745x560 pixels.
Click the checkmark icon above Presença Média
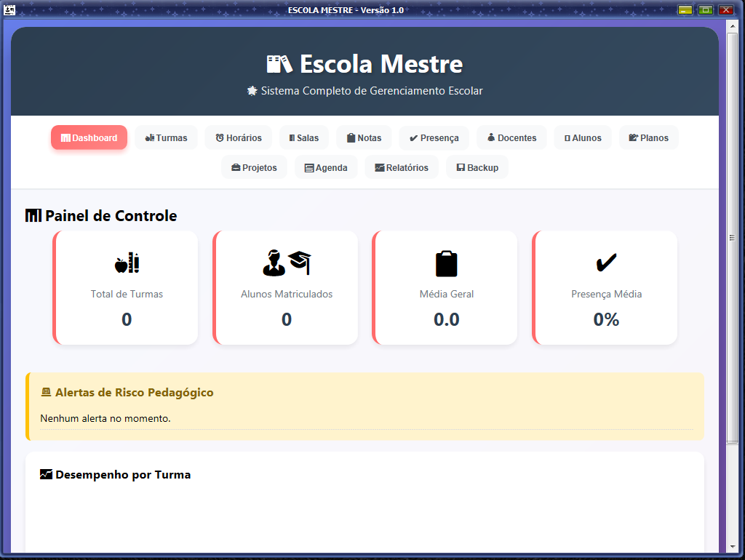pyautogui.click(x=606, y=263)
